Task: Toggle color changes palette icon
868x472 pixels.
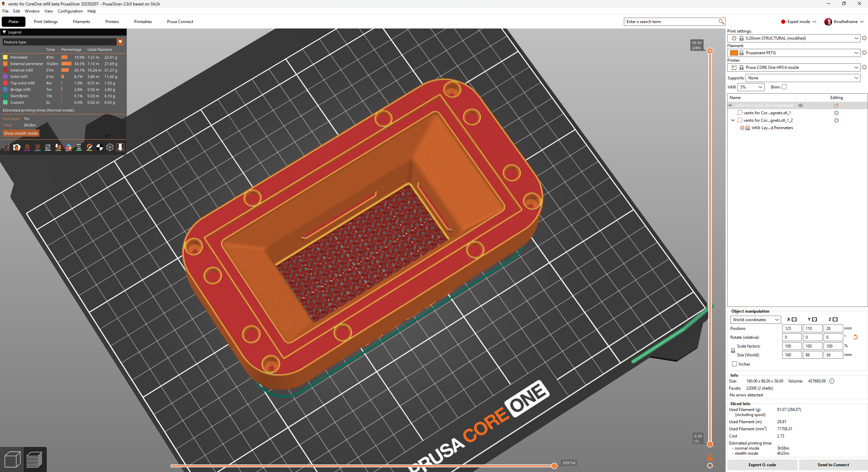Action: pyautogui.click(x=68, y=147)
